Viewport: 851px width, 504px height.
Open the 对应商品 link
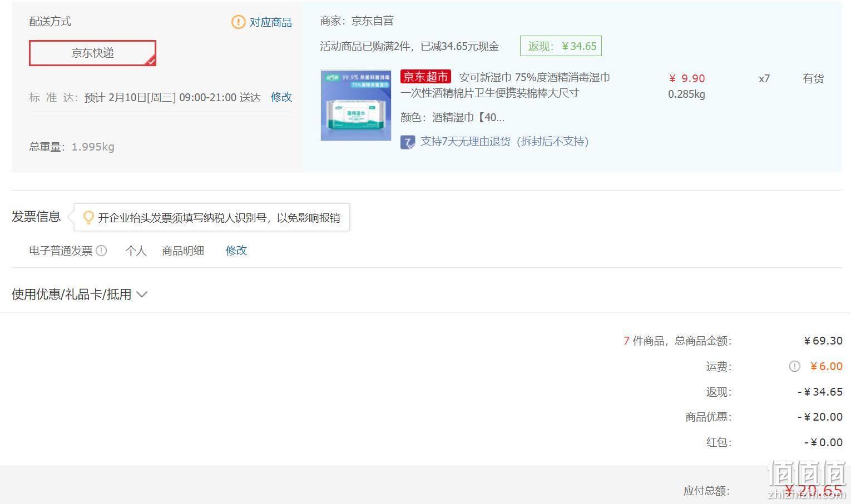click(270, 22)
